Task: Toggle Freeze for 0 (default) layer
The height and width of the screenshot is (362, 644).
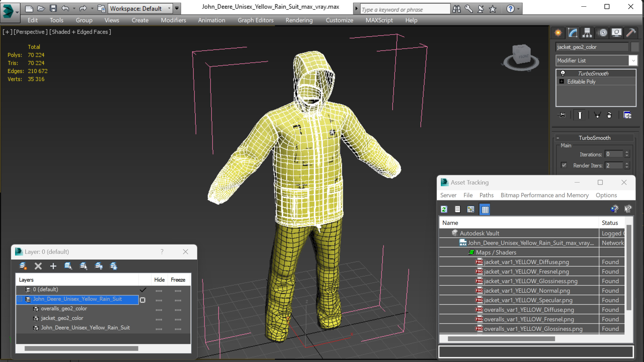Action: tap(178, 291)
